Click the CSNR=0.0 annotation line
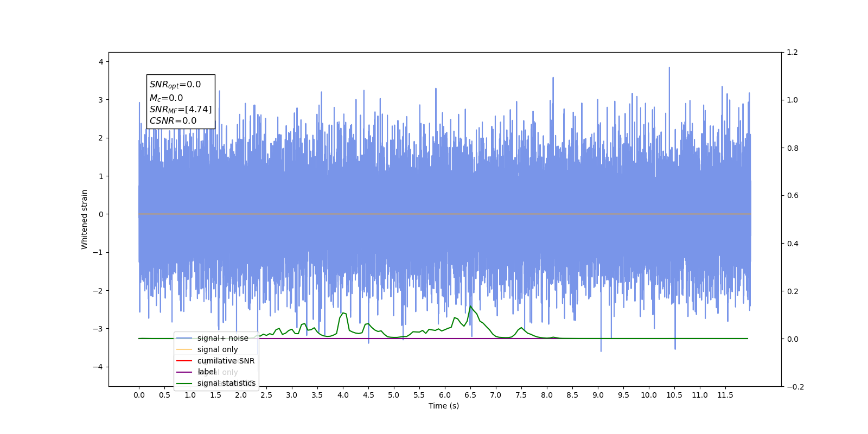The image size is (868, 434). pyautogui.click(x=173, y=121)
